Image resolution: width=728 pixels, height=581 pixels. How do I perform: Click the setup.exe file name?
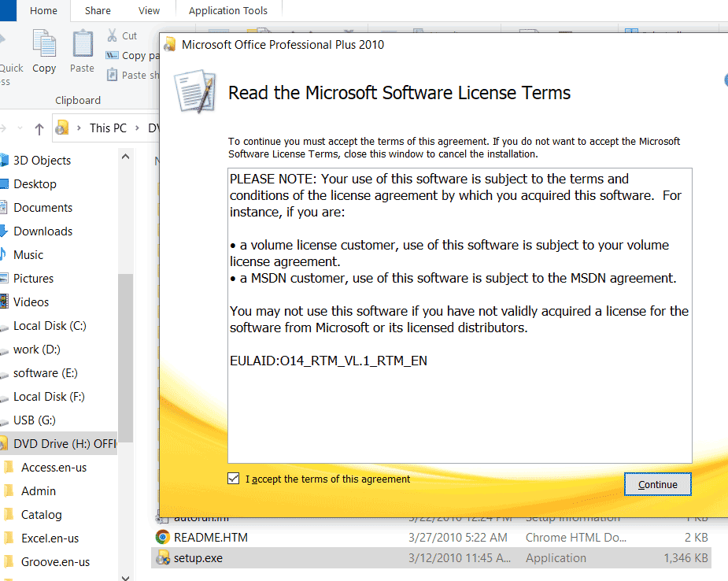point(198,558)
